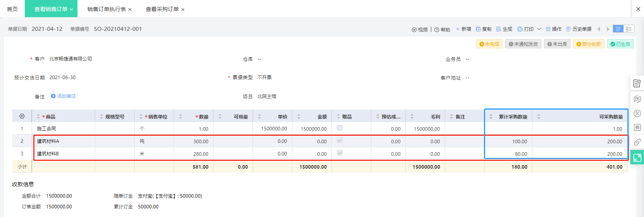Go to the next document arrow
The height and width of the screenshot is (217, 644).
point(608,29)
